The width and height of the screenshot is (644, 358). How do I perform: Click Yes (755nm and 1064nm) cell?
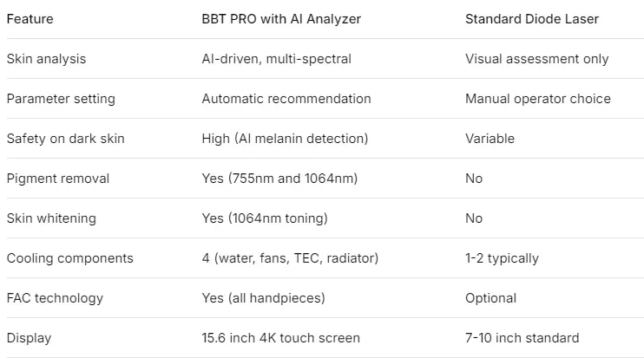[279, 179]
